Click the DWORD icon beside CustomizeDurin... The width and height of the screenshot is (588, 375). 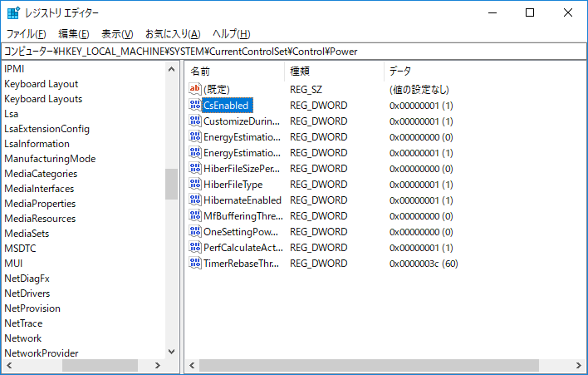coord(195,121)
